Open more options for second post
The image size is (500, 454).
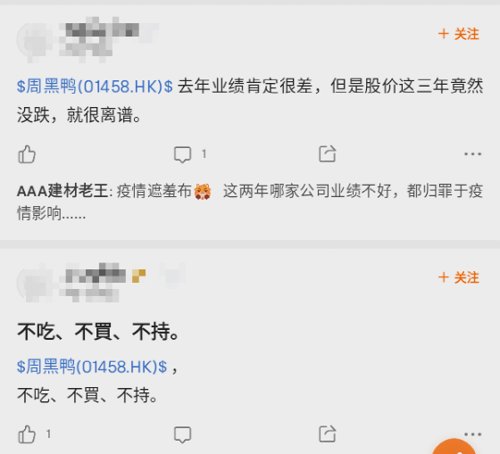tap(473, 434)
